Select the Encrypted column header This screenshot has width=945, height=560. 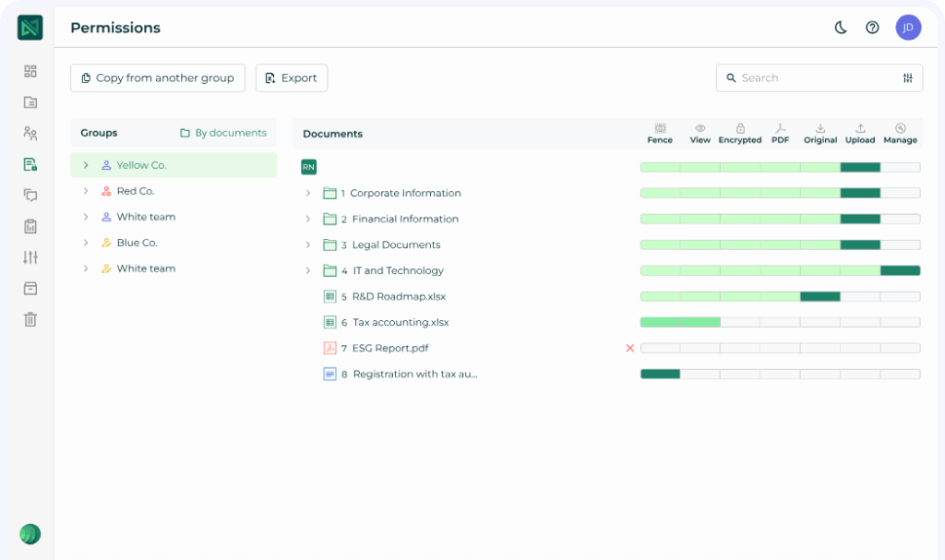(740, 132)
